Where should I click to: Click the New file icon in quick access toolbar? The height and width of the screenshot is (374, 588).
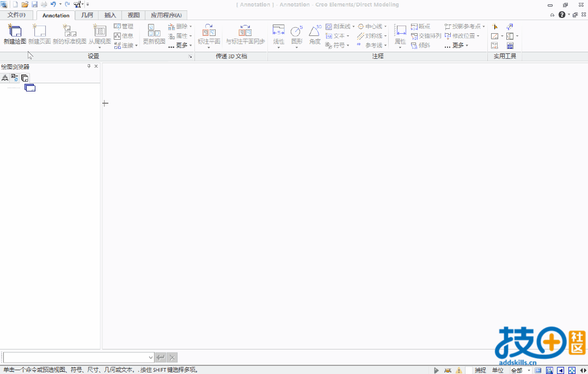click(15, 4)
